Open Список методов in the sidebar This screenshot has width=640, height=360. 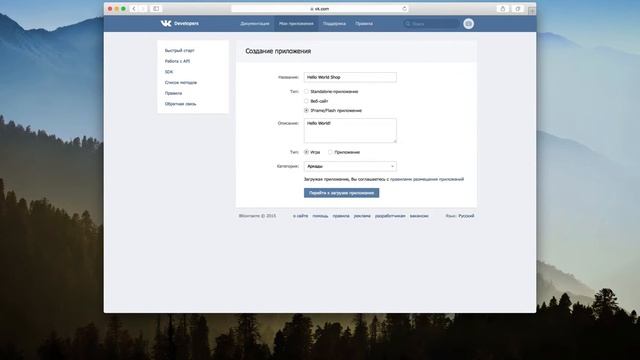[181, 82]
